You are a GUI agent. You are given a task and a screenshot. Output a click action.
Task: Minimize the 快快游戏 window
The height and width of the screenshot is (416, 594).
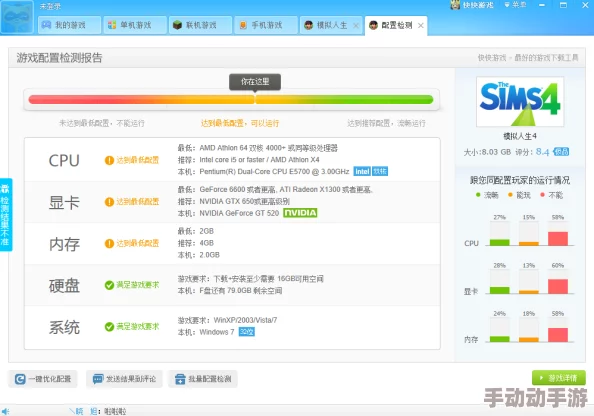pyautogui.click(x=542, y=5)
